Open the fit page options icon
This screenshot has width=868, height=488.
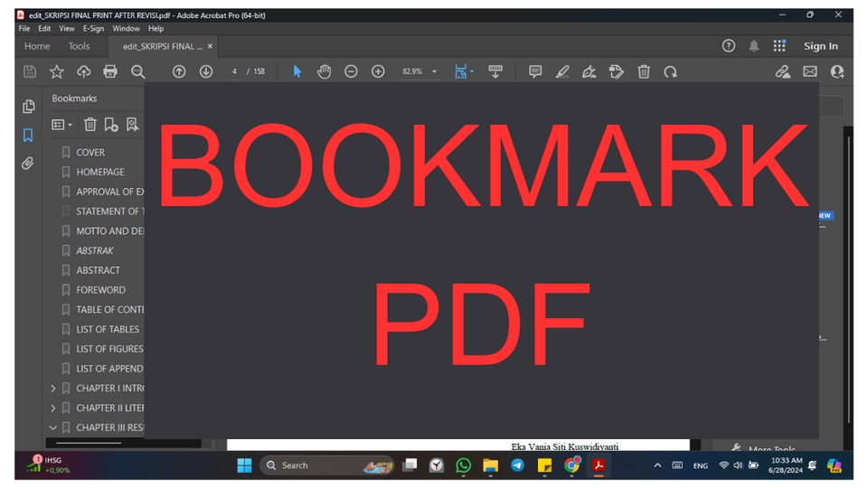pyautogui.click(x=463, y=72)
